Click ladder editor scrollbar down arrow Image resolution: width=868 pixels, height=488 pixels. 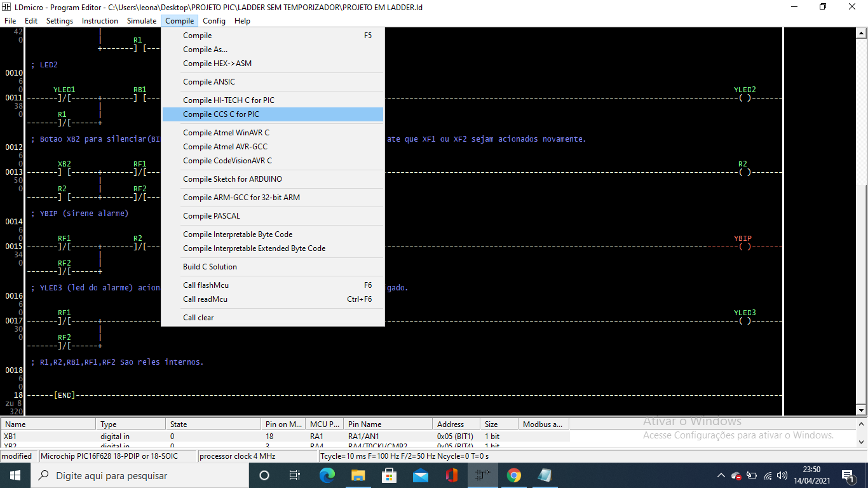[x=862, y=409]
